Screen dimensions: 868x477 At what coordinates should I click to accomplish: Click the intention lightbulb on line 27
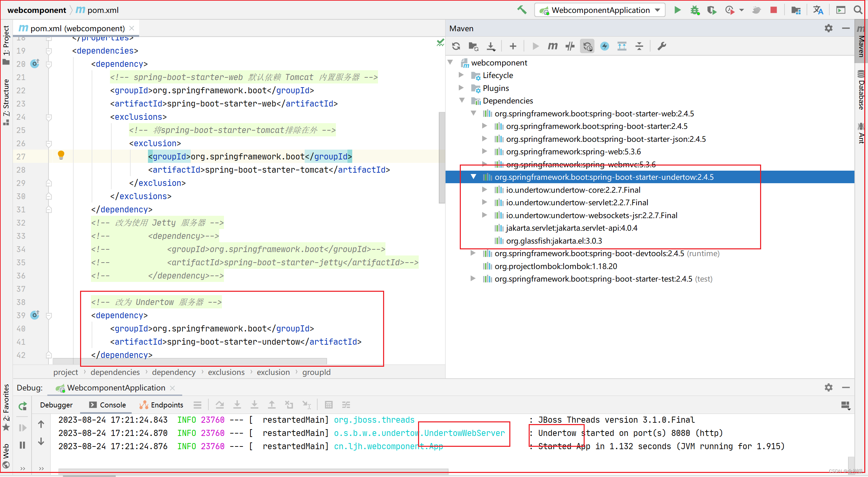point(61,155)
